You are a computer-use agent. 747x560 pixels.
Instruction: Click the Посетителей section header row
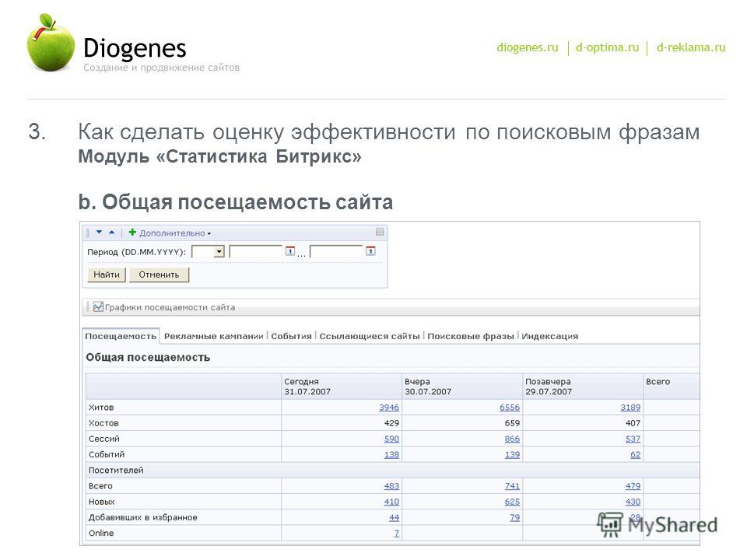[x=392, y=470]
